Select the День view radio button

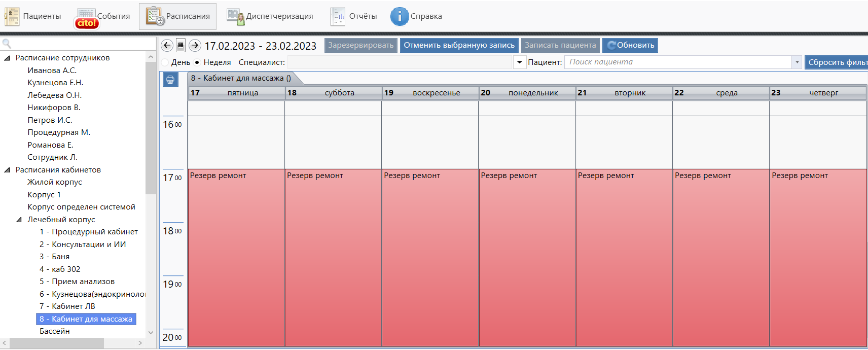pos(165,62)
